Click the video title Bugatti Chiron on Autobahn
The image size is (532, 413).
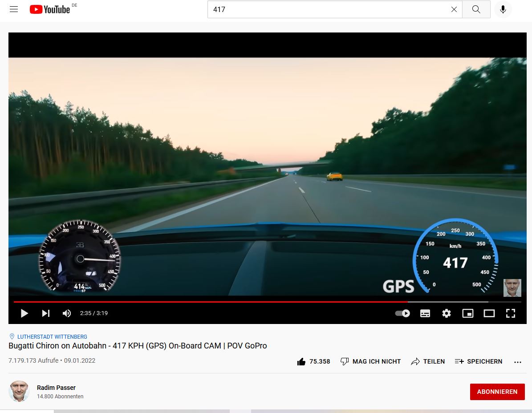point(138,346)
